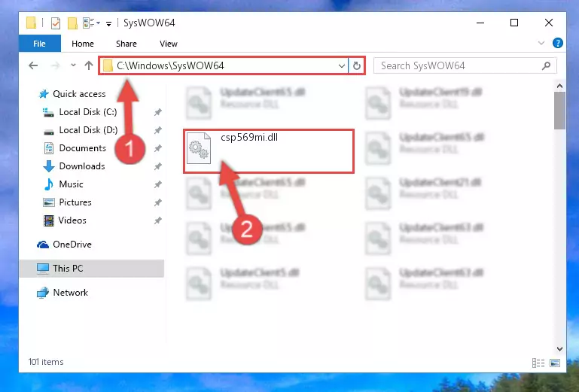Click the magnifier search icon

(546, 65)
